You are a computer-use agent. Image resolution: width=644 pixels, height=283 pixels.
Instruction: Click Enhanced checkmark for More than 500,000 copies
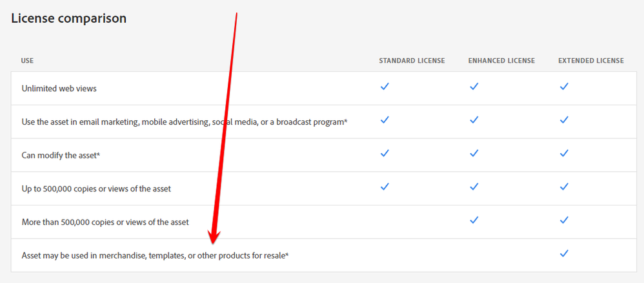tap(474, 220)
